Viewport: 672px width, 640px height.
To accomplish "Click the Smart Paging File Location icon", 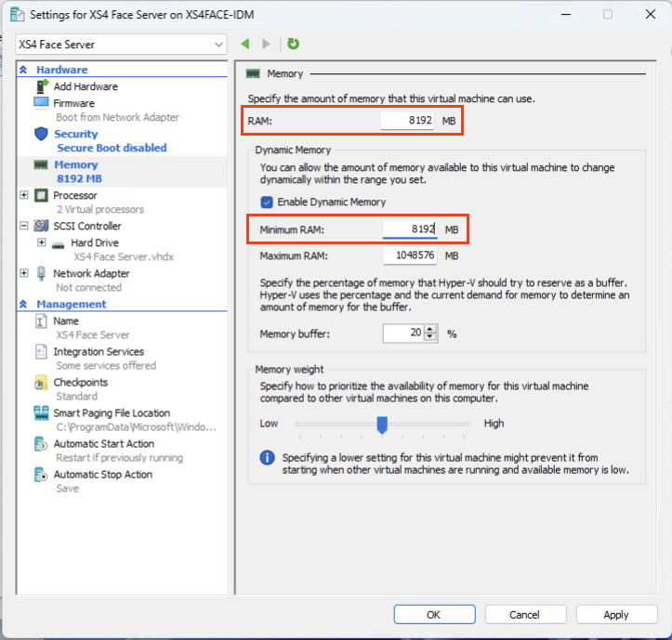I will pyautogui.click(x=41, y=413).
